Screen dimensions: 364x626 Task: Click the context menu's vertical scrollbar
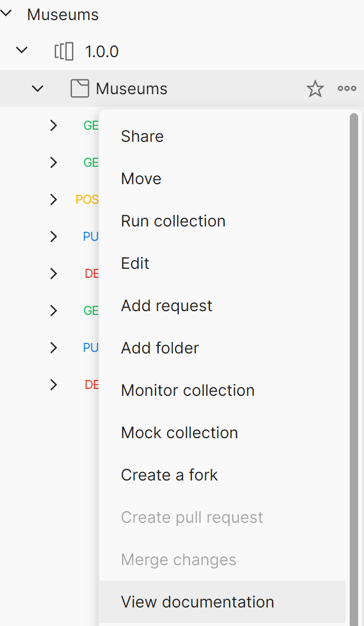point(354,317)
